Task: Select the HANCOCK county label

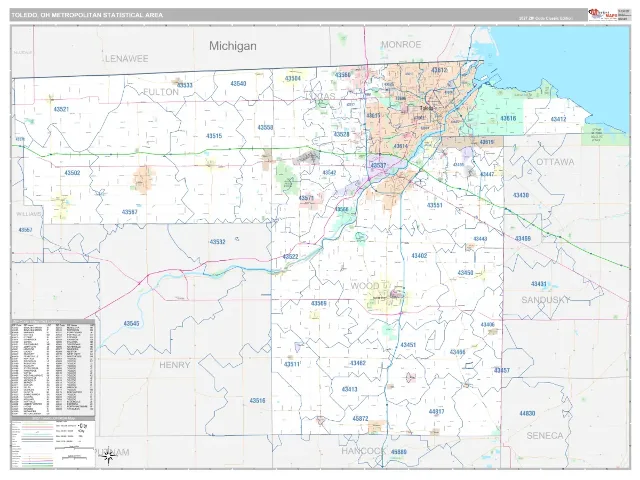Action: (x=364, y=451)
